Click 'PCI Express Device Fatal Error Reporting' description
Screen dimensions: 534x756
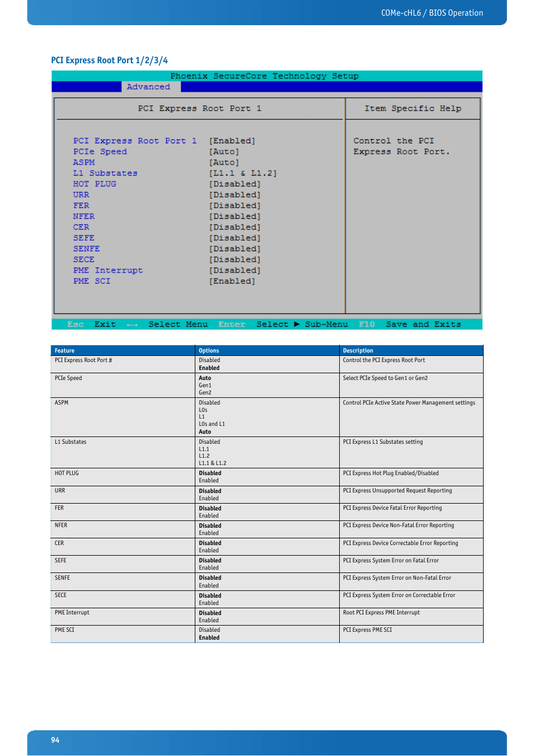point(392,508)
